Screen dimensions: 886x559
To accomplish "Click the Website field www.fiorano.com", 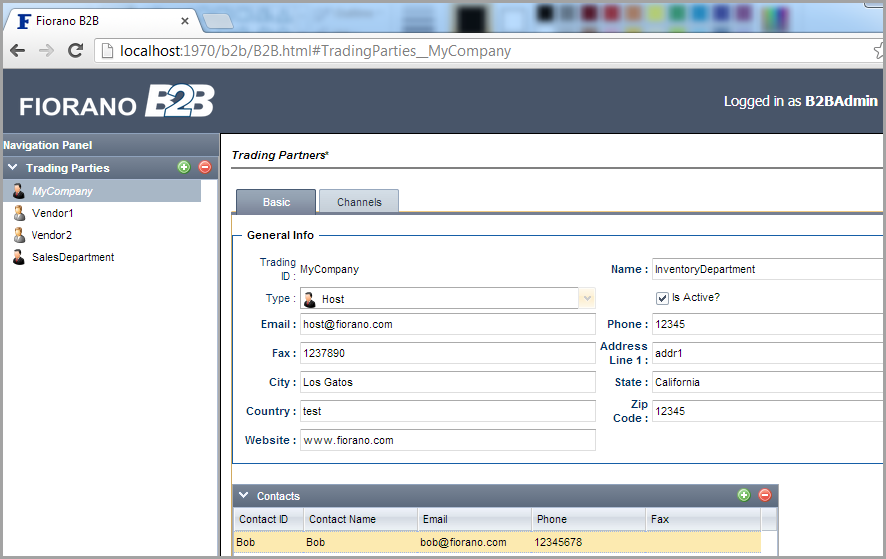I will coord(448,440).
